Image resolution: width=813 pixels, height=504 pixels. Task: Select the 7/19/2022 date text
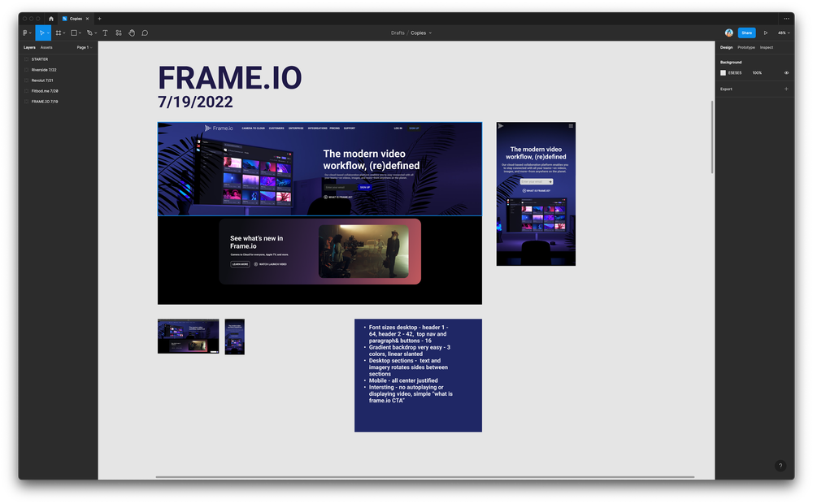pyautogui.click(x=195, y=102)
